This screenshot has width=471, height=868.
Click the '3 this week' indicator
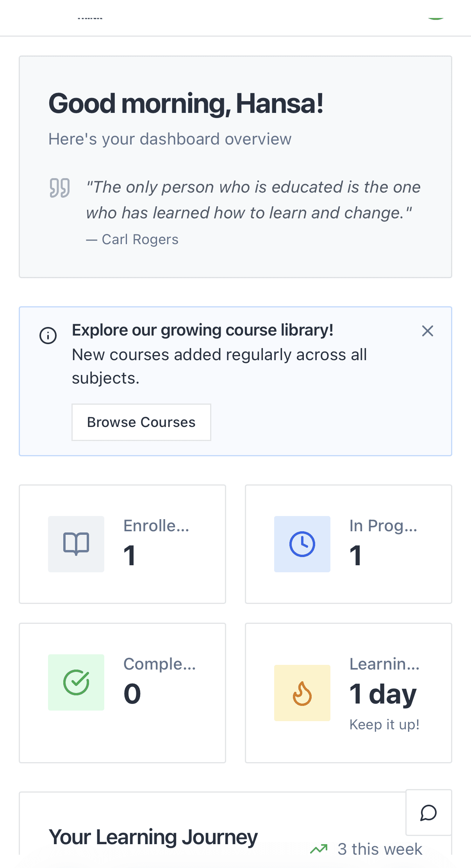tap(380, 849)
